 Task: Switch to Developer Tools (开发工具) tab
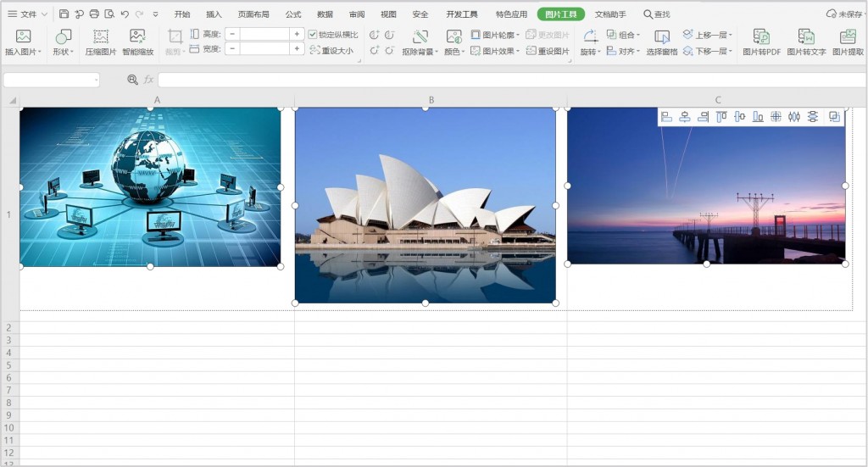(462, 14)
